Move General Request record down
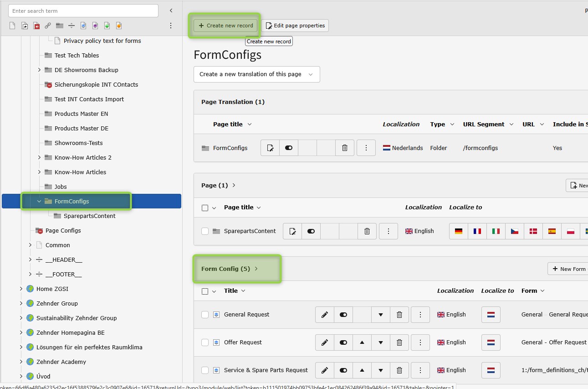 coord(381,315)
